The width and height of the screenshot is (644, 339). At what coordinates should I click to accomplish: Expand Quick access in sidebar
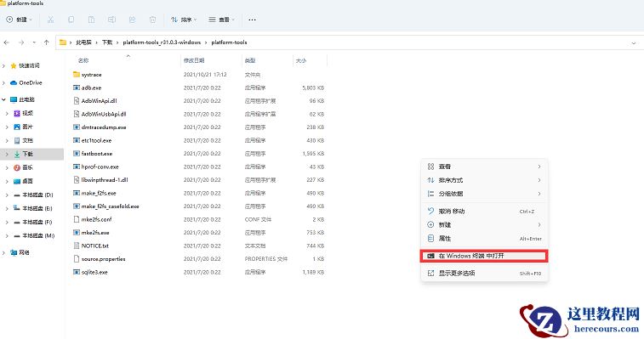(x=3, y=65)
